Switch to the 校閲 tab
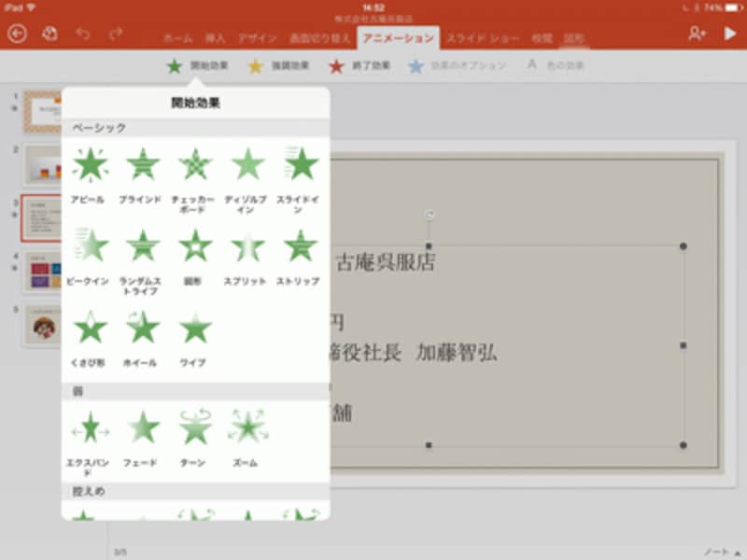This screenshot has height=560, width=747. [542, 38]
